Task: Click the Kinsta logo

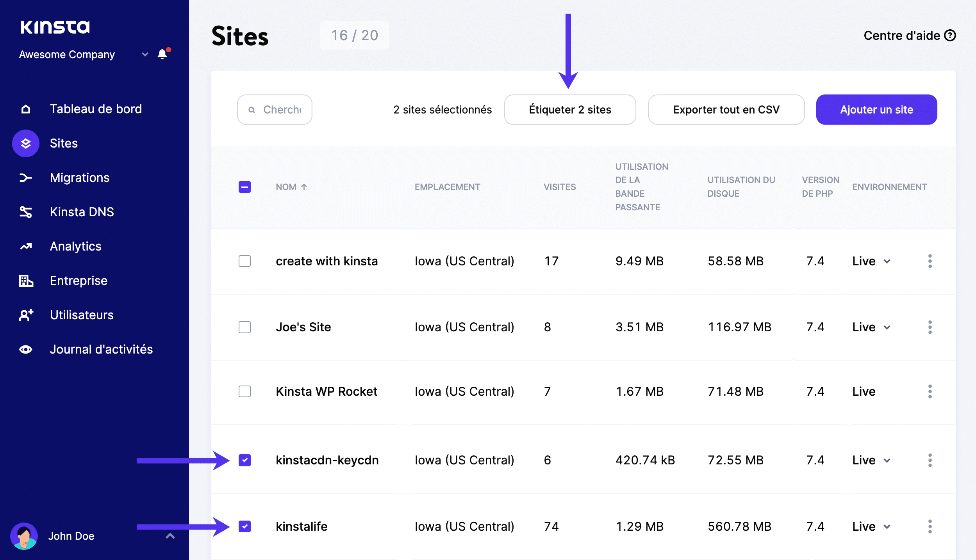Action: click(55, 27)
